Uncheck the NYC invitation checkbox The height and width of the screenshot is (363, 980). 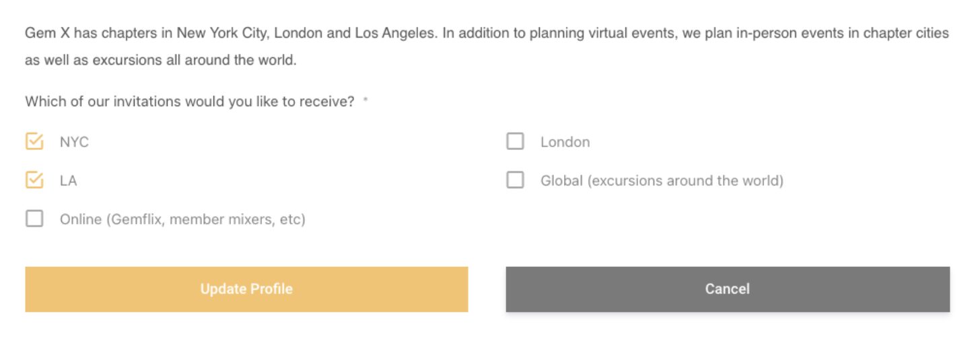[34, 142]
